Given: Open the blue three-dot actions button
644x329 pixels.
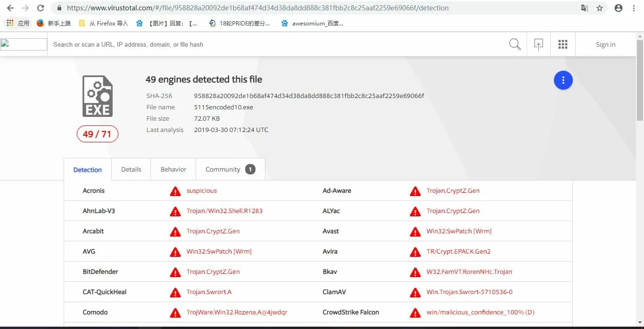Looking at the screenshot, I should tap(563, 81).
